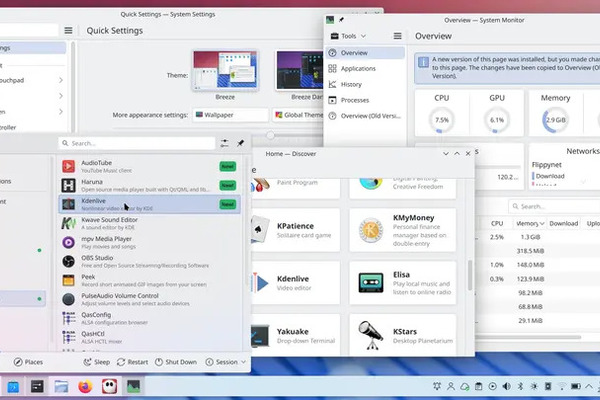Switch to the Processes page
This screenshot has height=400, width=600.
[355, 100]
